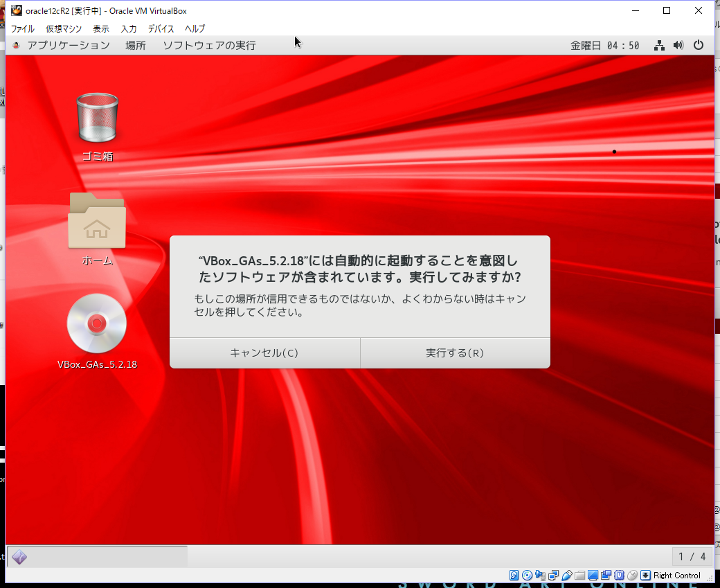Open the network adapters status icon
The image size is (720, 588).
(x=553, y=576)
